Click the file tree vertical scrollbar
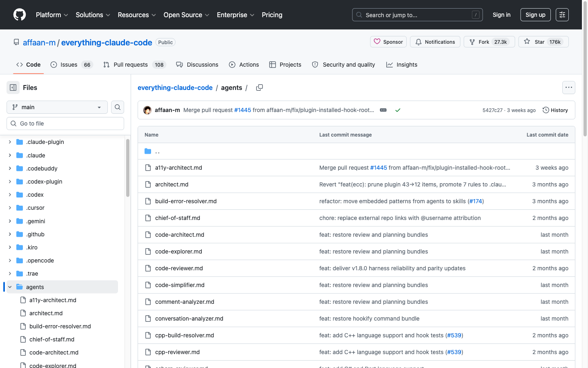 pos(128,168)
